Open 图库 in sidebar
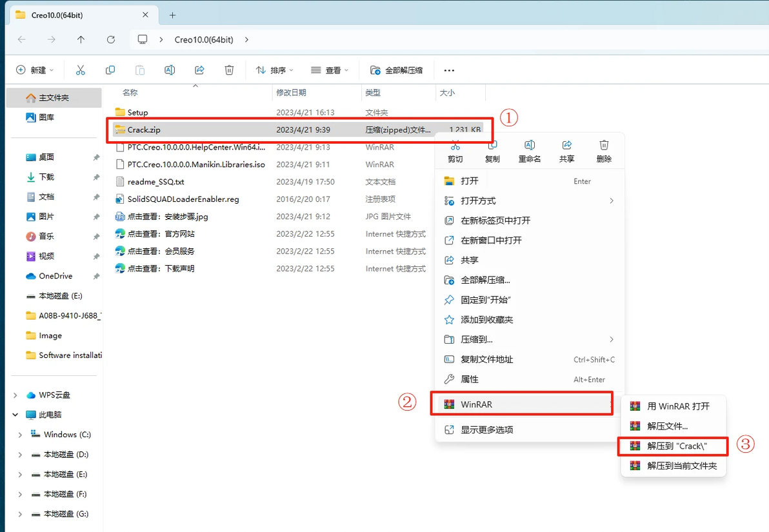This screenshot has height=532, width=769. [54, 117]
